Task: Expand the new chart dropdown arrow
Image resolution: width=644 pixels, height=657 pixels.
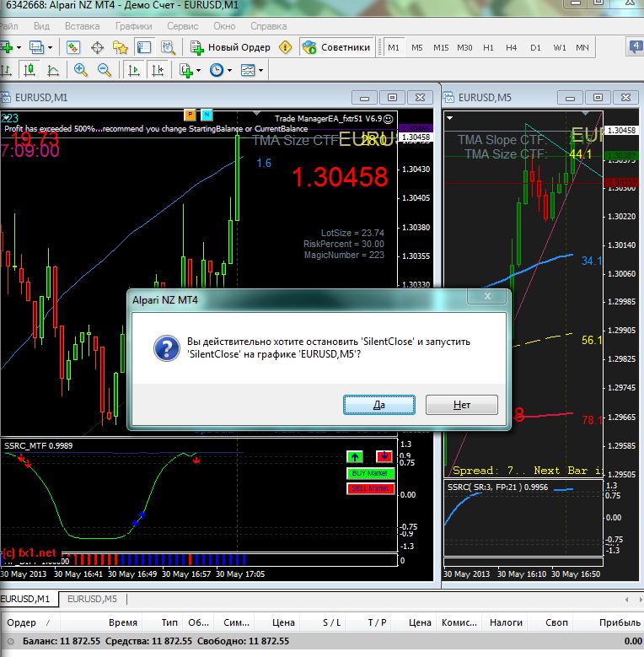Action: point(19,47)
